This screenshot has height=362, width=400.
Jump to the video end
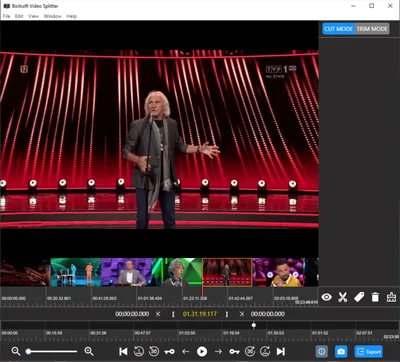click(x=281, y=351)
